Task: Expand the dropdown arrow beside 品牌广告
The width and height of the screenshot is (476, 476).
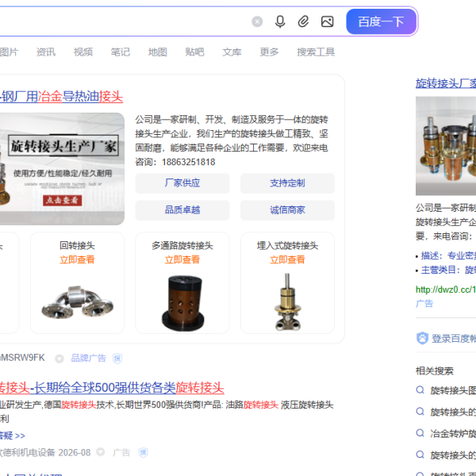Action: (x=59, y=359)
